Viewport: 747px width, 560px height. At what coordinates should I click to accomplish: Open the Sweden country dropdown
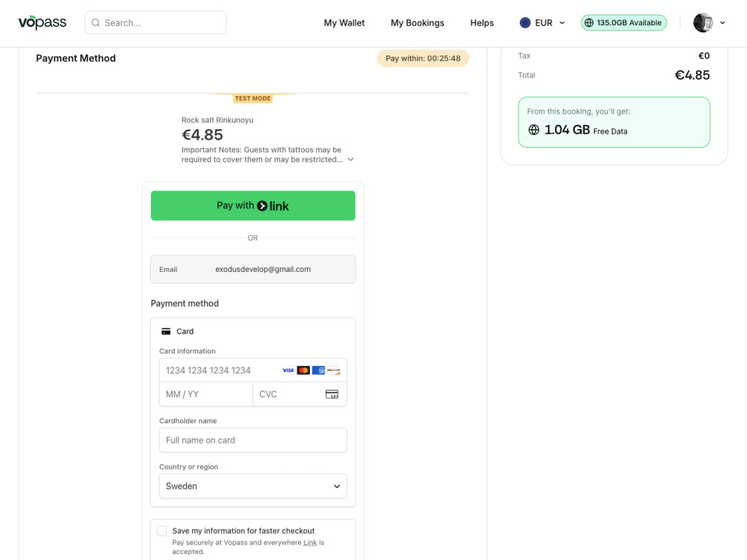[x=253, y=486]
